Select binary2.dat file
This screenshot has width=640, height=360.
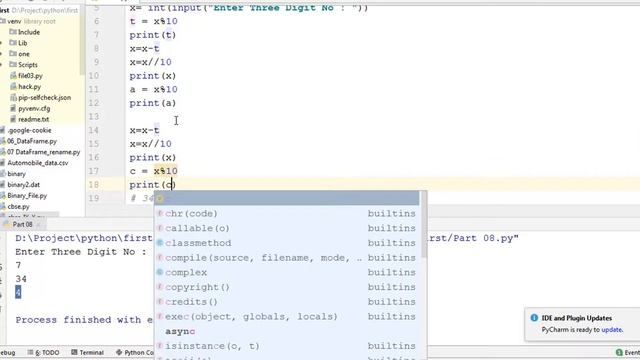click(23, 185)
